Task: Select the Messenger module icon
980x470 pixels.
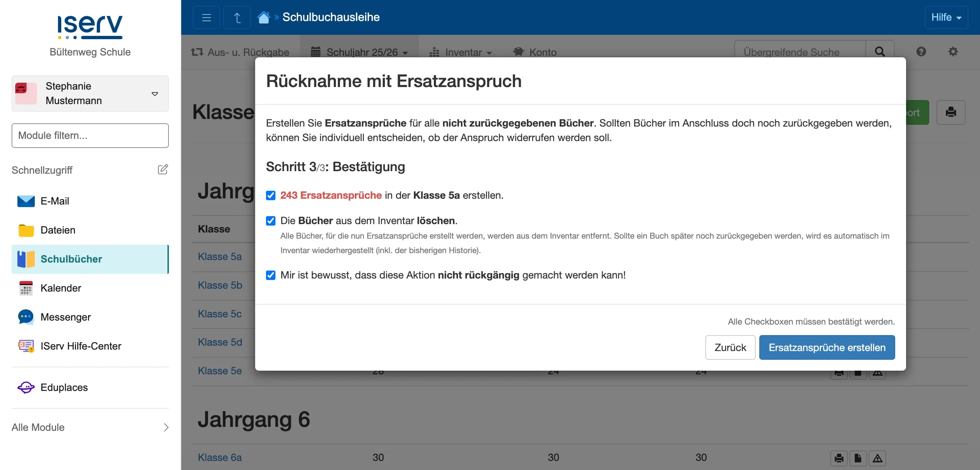Action: (25, 317)
